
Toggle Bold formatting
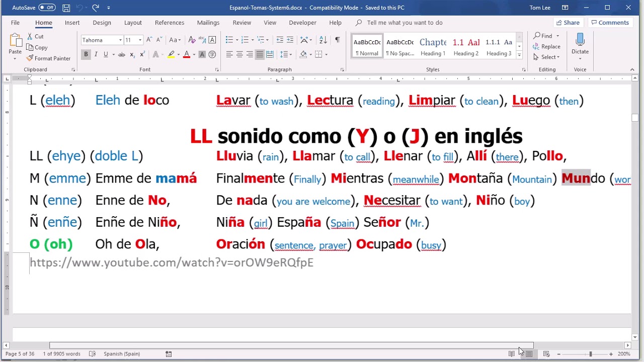[86, 54]
